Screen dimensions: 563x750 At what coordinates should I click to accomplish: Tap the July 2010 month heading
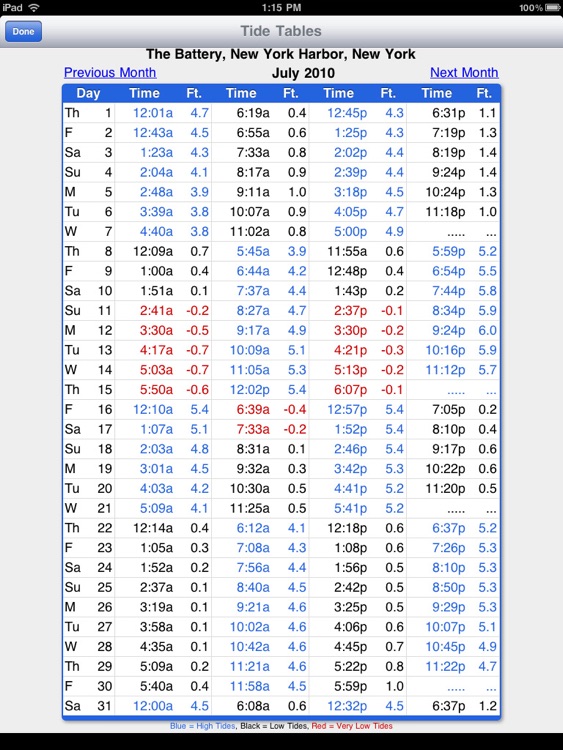303,73
